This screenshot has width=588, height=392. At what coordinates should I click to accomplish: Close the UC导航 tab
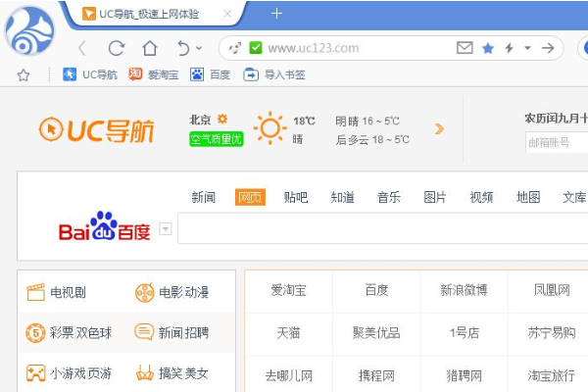pyautogui.click(x=227, y=14)
